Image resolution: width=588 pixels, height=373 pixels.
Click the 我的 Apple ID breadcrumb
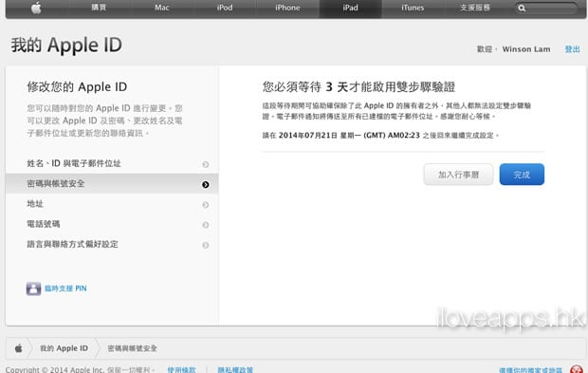click(64, 348)
